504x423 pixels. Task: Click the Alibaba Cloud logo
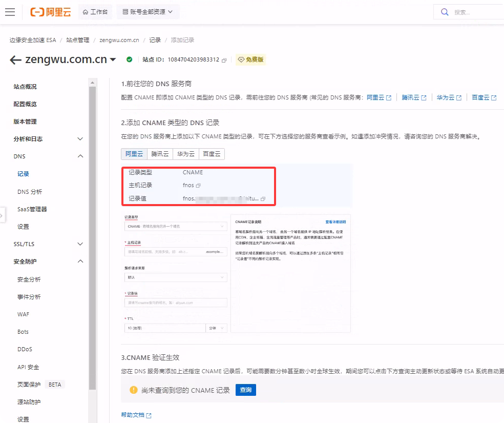click(51, 12)
